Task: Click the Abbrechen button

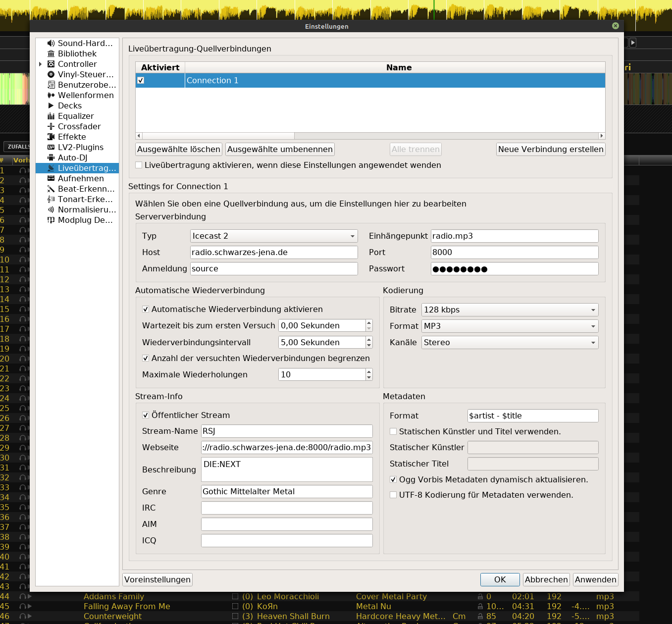Action: [x=546, y=579]
